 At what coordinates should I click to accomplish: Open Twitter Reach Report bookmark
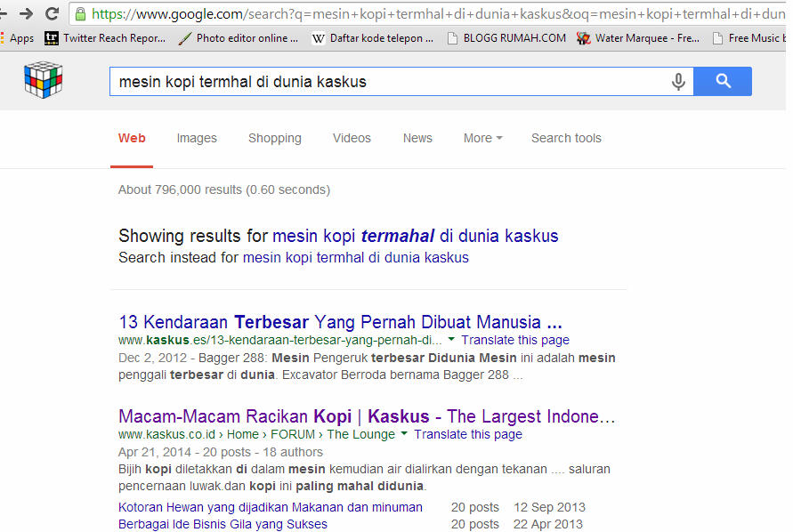105,38
